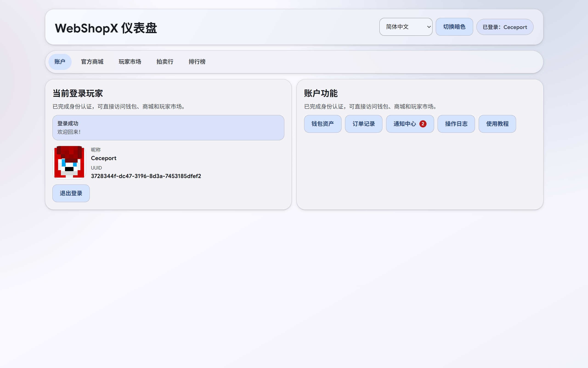Click the red notification badge showing 2
The image size is (588, 368).
pos(423,124)
